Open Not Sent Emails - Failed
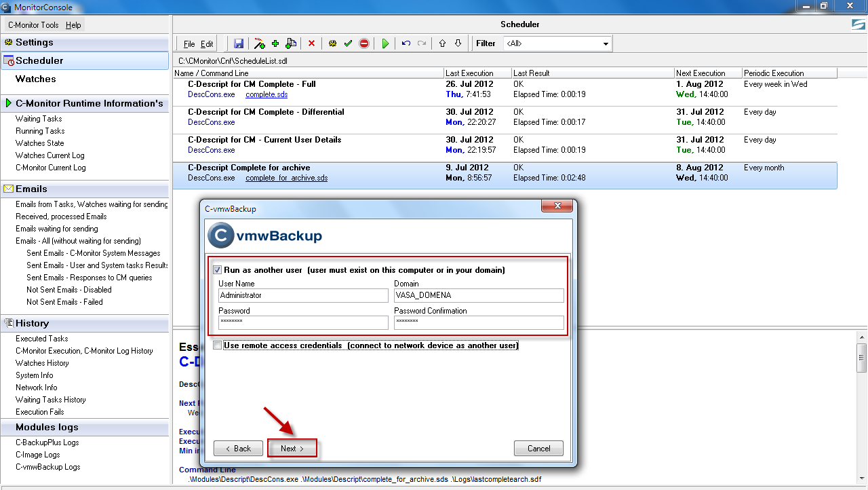The image size is (868, 490). 64,302
